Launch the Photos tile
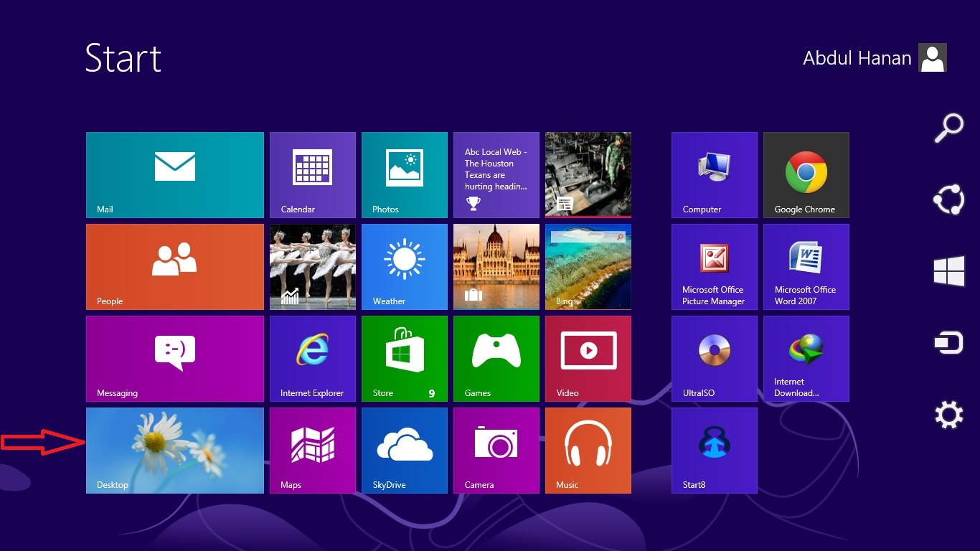Screen dimensions: 980x551 pos(405,175)
